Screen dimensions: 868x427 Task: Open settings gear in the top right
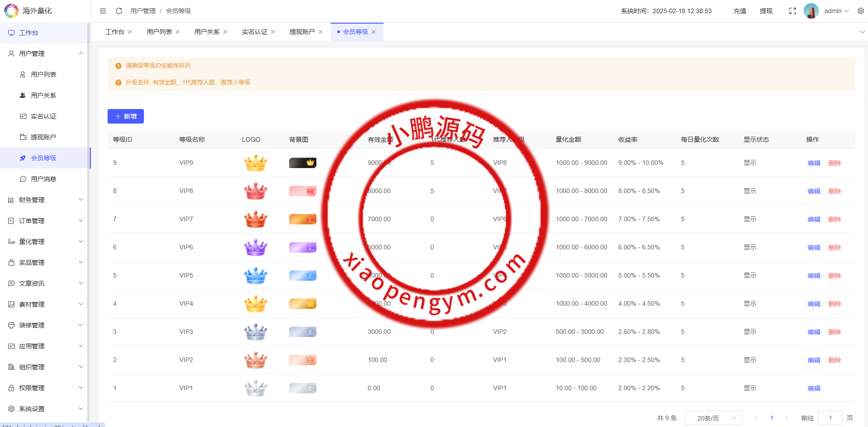click(x=860, y=11)
